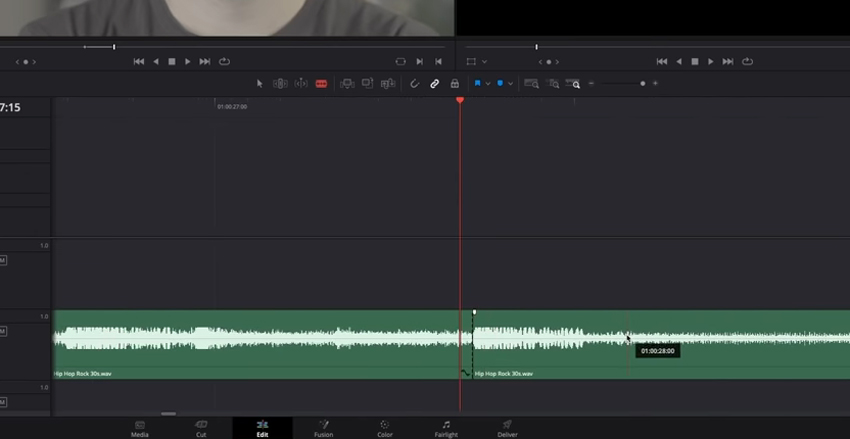Stop playback in the source viewer
Image resolution: width=850 pixels, height=439 pixels.
pyautogui.click(x=172, y=62)
